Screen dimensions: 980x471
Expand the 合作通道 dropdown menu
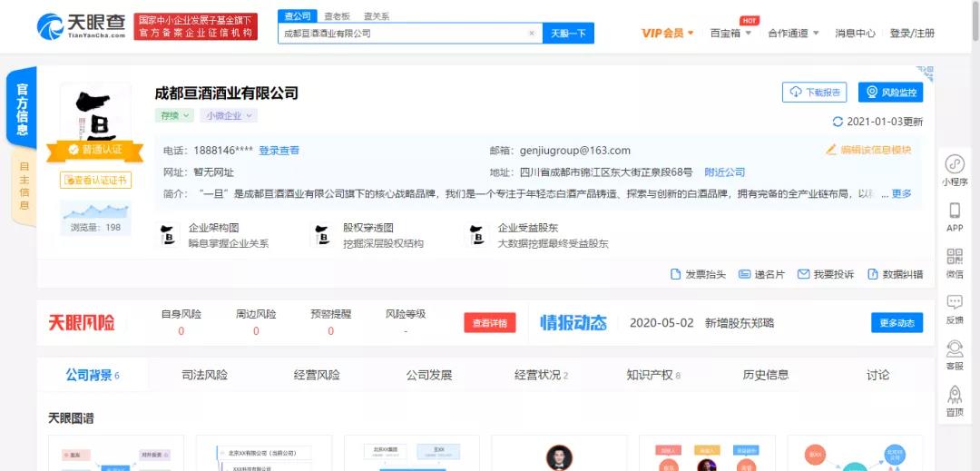[793, 34]
